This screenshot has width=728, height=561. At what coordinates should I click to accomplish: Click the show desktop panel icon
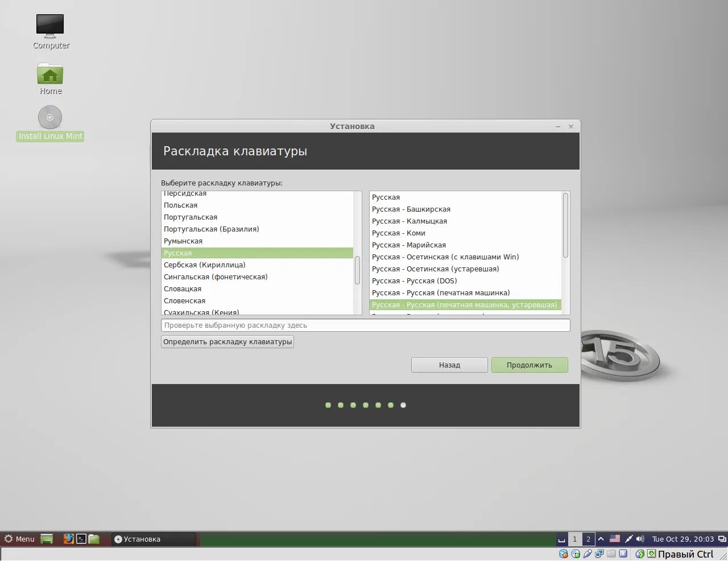(x=47, y=539)
